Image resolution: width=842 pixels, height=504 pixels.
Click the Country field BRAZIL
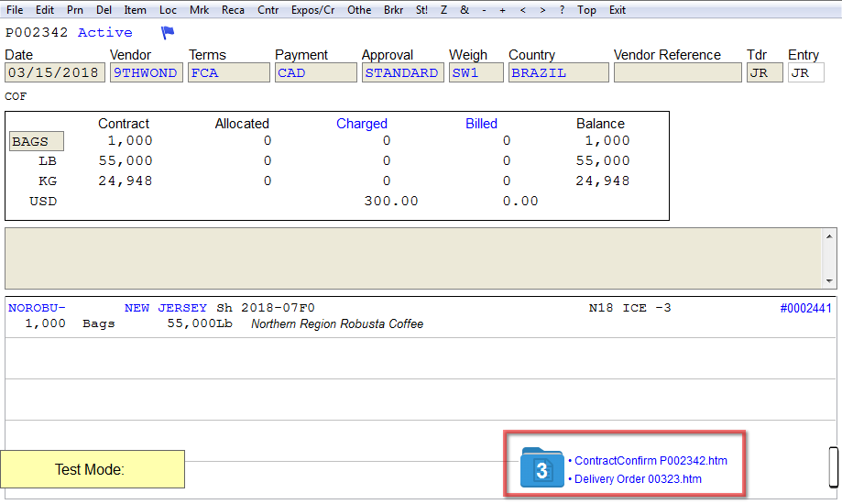pos(559,72)
